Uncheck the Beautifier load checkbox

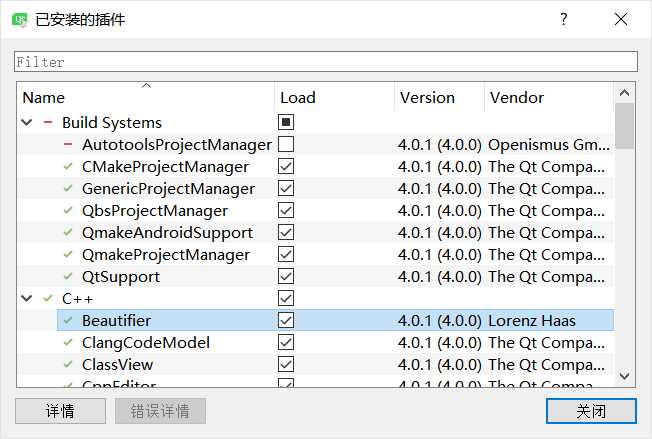point(286,321)
